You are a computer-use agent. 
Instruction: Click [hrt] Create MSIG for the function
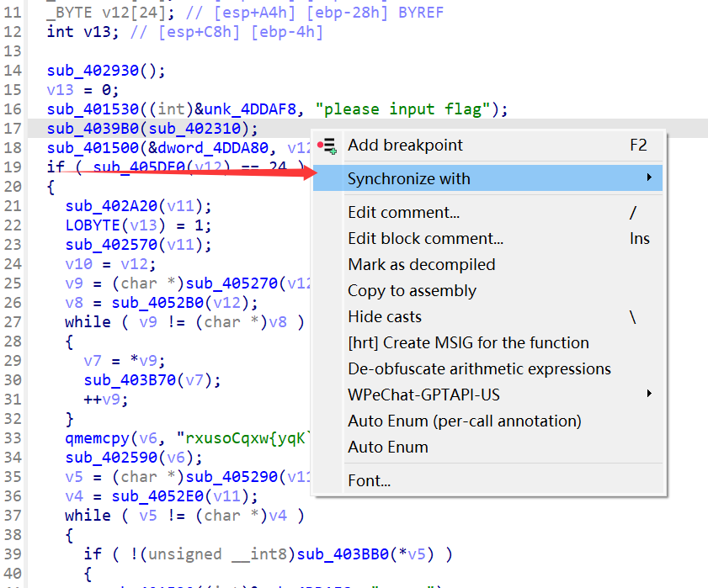coord(468,342)
